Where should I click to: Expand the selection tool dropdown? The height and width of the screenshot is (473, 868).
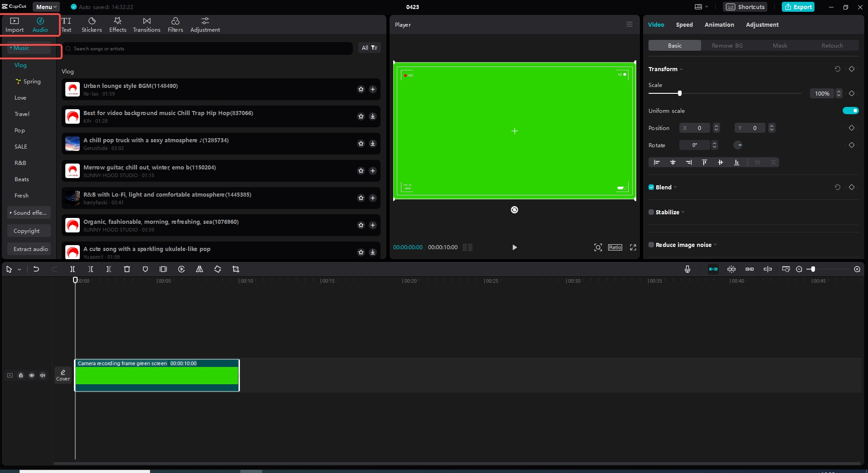(19, 269)
